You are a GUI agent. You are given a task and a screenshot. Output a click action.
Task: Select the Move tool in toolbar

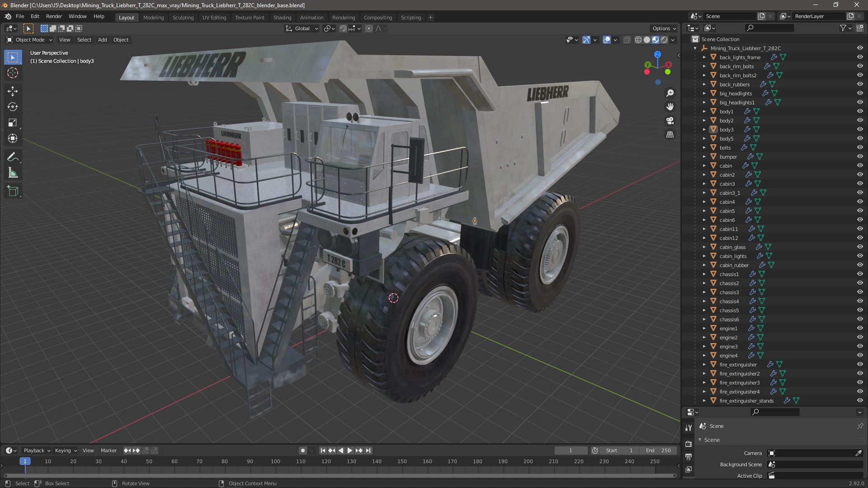point(13,90)
